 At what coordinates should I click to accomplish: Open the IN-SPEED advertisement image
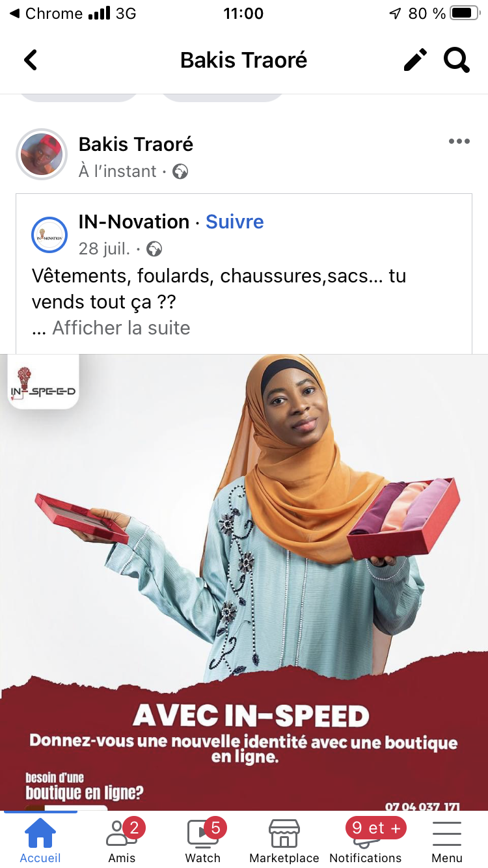point(244,582)
